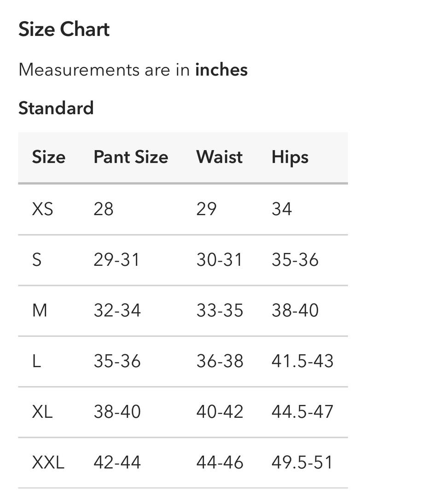Click hips value 41.5-43 cell

click(x=302, y=361)
